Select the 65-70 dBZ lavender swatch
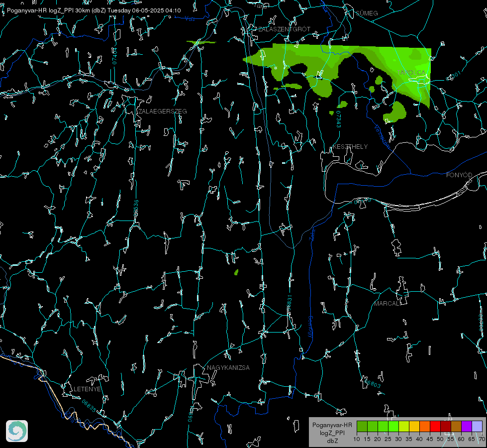Viewport: 487px width, 448px height. click(x=477, y=426)
